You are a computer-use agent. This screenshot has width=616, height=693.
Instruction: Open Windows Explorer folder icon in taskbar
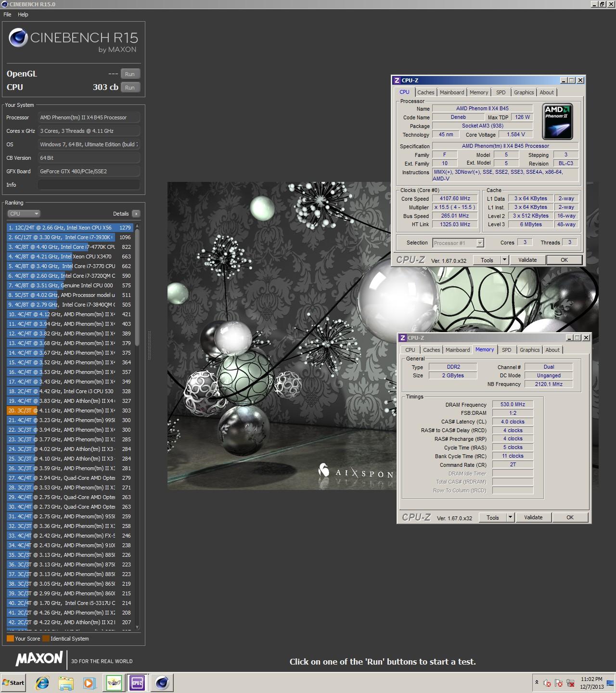pyautogui.click(x=66, y=682)
